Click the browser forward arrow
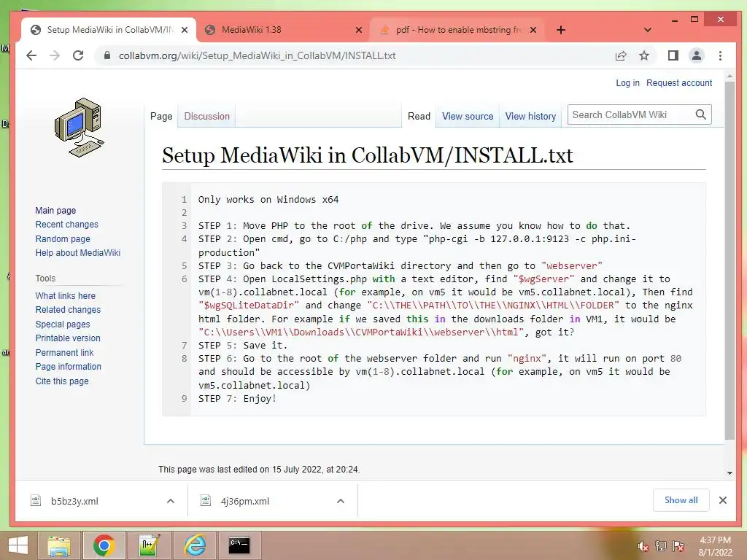This screenshot has width=747, height=560. (55, 55)
